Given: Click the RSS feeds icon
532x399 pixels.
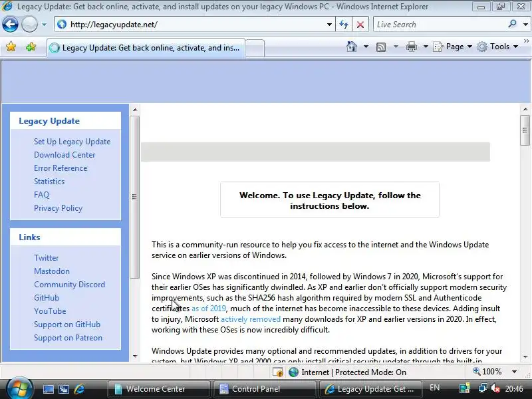Looking at the screenshot, I should pos(381,47).
